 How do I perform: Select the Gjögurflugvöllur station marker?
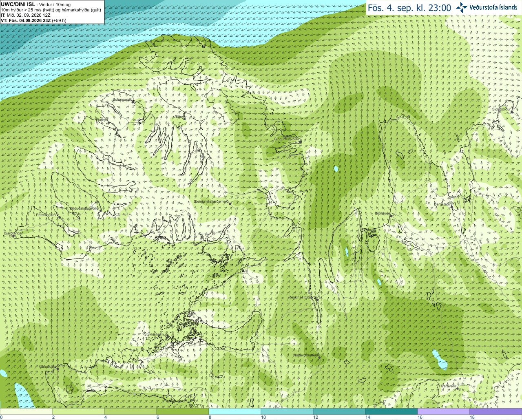[300, 142]
